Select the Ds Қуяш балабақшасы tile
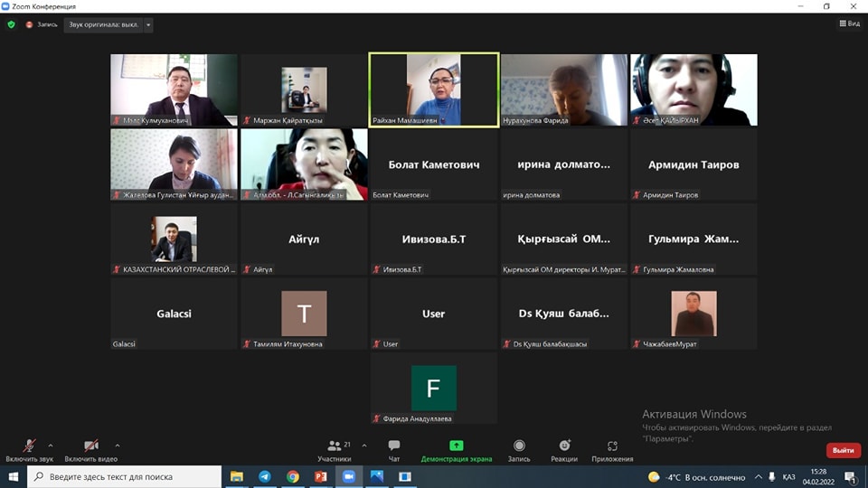Viewport: 868px width, 488px height. (564, 314)
